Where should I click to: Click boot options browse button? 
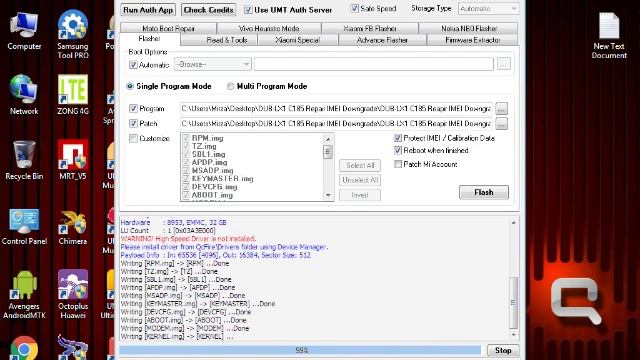coord(504,64)
